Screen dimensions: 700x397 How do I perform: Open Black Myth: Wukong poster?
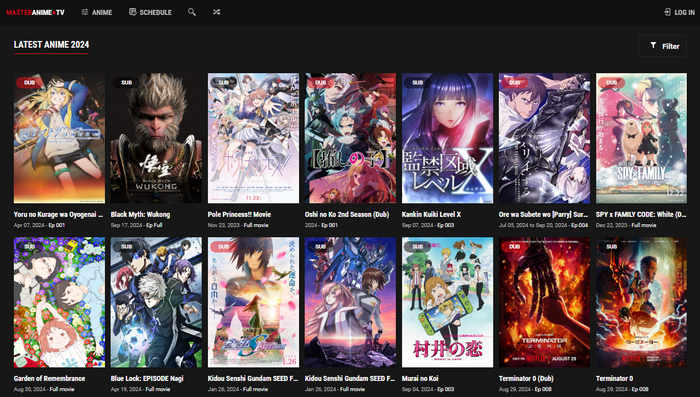[156, 138]
